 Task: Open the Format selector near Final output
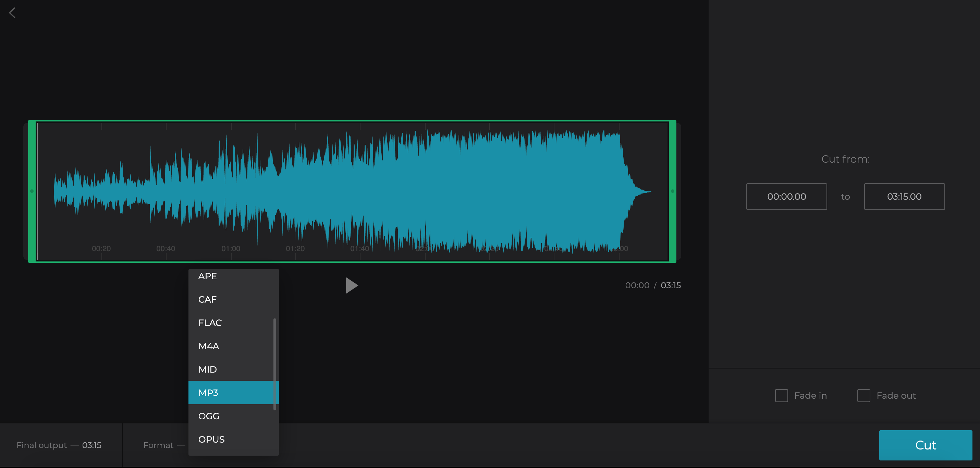tap(163, 445)
